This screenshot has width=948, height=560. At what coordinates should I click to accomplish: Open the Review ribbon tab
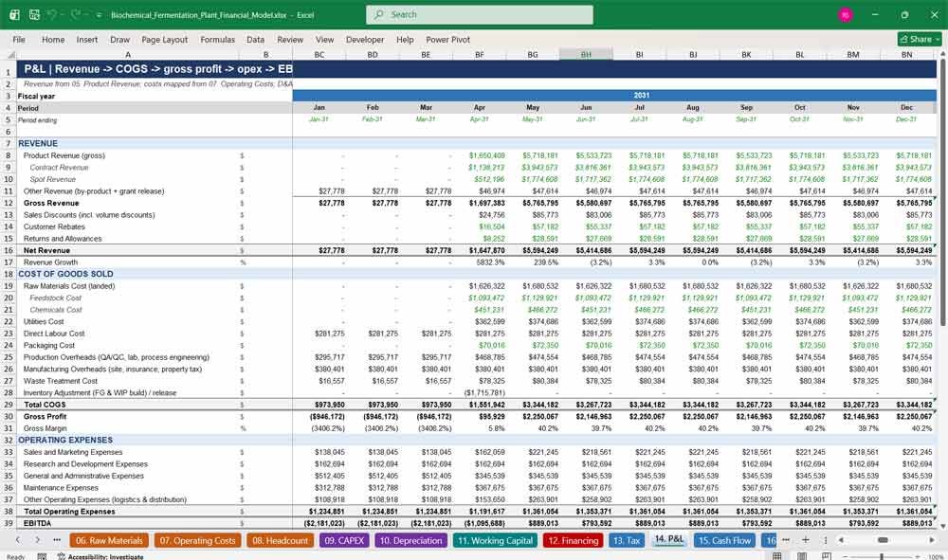tap(290, 39)
